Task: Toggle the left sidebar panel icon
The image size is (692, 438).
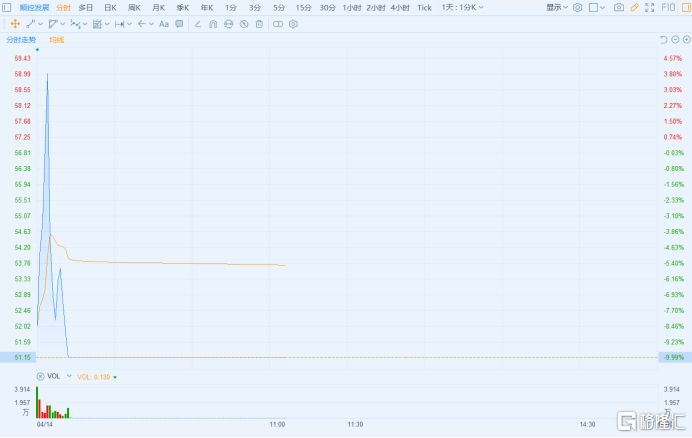Action: click(x=7, y=8)
